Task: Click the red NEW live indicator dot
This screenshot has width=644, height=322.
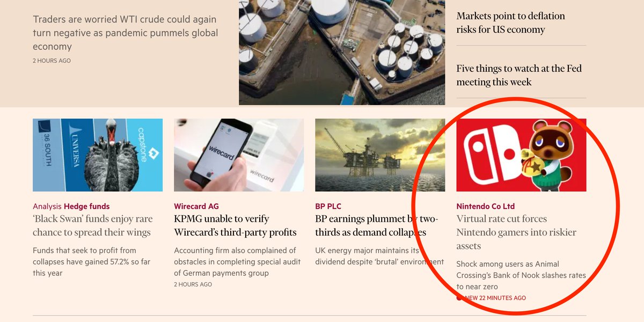Action: pos(459,298)
